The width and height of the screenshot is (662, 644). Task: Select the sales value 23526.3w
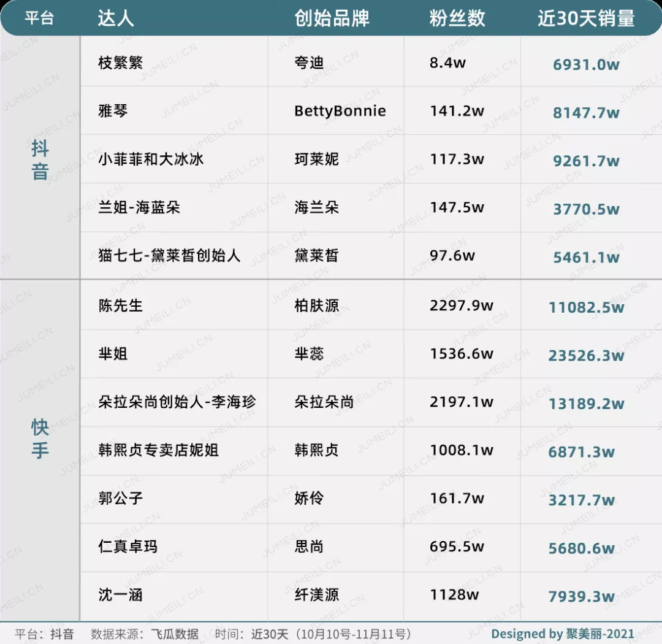pos(586,355)
